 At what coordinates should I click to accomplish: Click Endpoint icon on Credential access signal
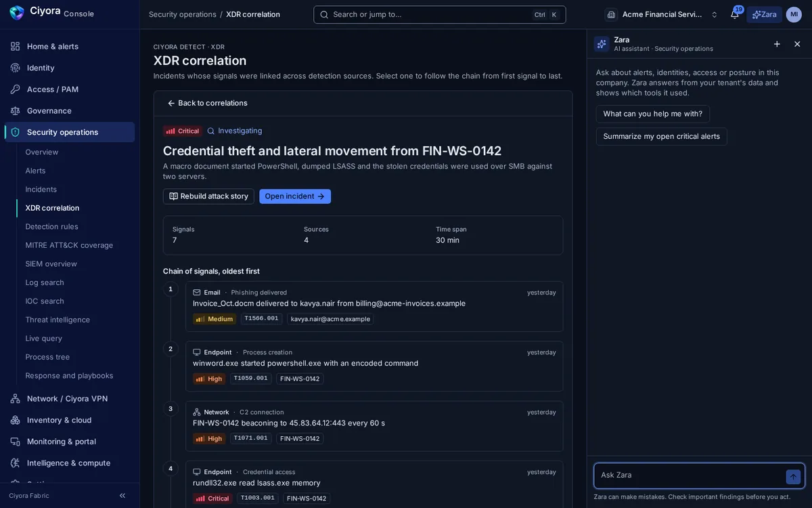(197, 472)
